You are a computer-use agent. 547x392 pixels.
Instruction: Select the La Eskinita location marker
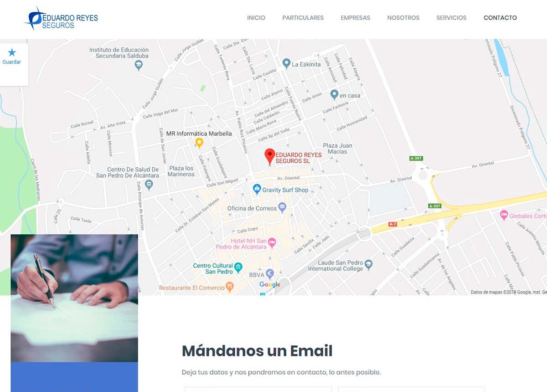(x=286, y=63)
